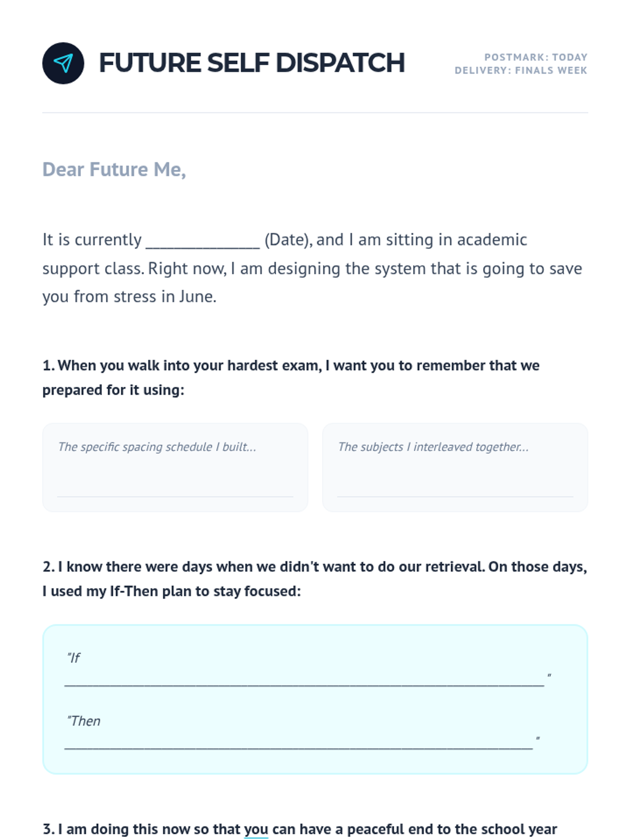Click the FUTURE SELF DISPATCH title
The width and height of the screenshot is (630, 840).
tap(251, 63)
